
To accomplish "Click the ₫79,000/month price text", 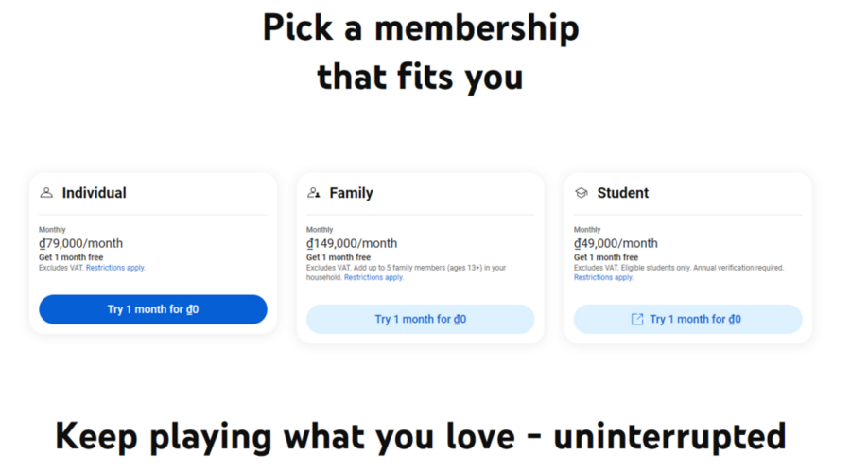I will [80, 244].
